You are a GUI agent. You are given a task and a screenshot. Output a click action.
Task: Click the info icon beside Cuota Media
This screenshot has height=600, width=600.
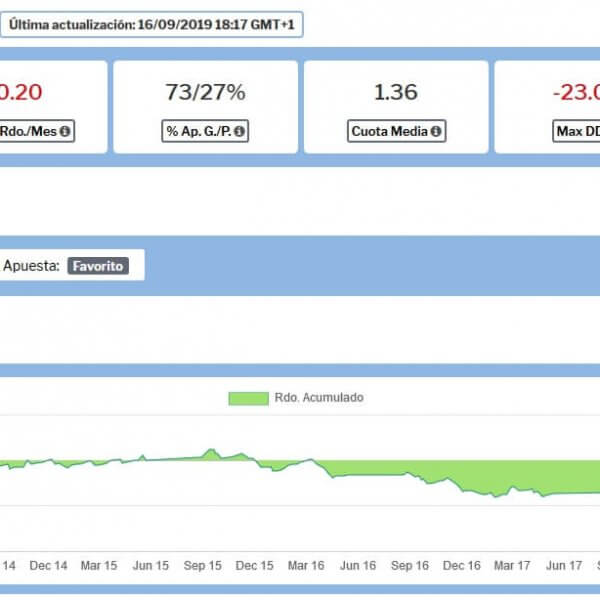436,131
